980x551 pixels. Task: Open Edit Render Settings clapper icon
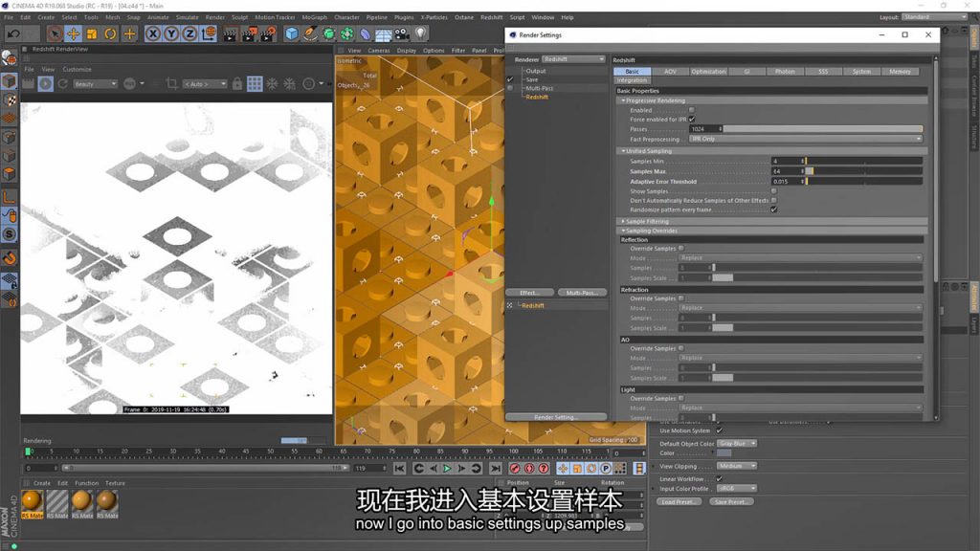tap(268, 33)
